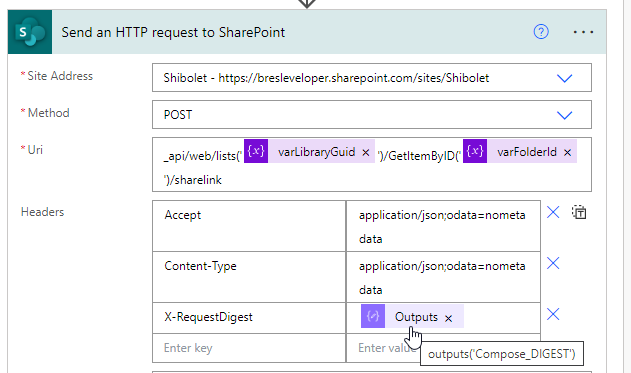Click the Outputs expression token icon
The height and width of the screenshot is (373, 631).
(373, 316)
